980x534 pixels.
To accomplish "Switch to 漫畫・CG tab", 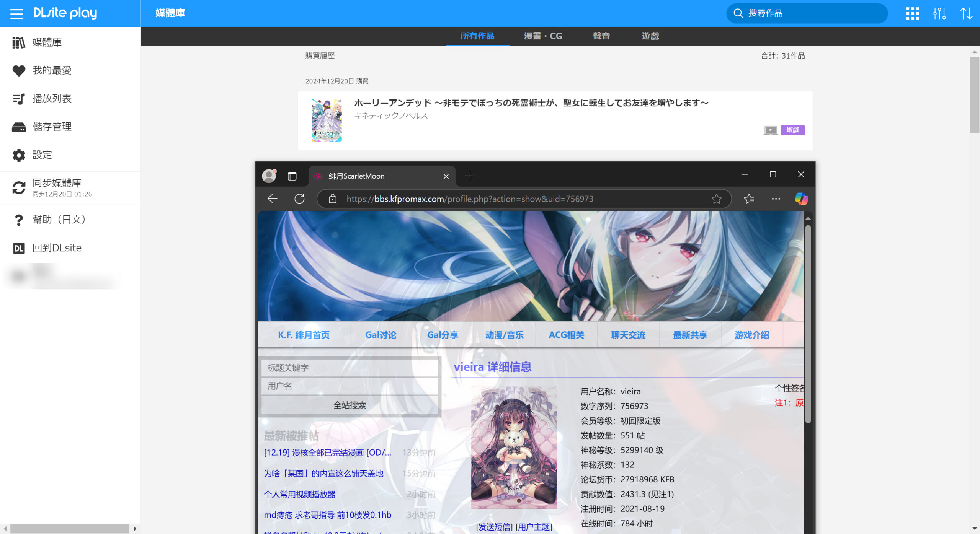I will 543,36.
